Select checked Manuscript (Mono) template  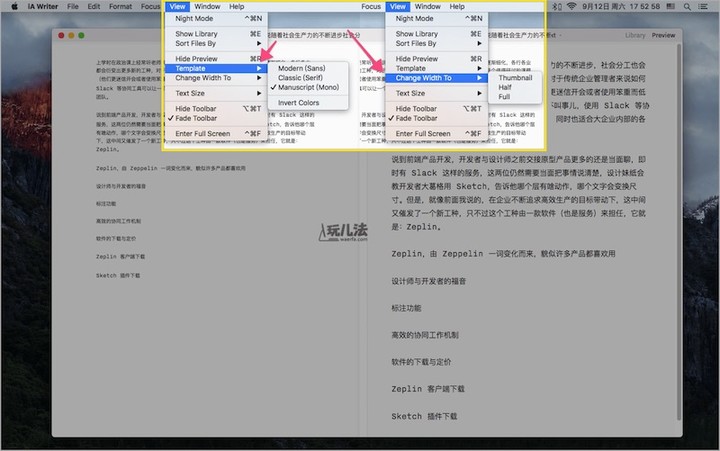pos(312,88)
